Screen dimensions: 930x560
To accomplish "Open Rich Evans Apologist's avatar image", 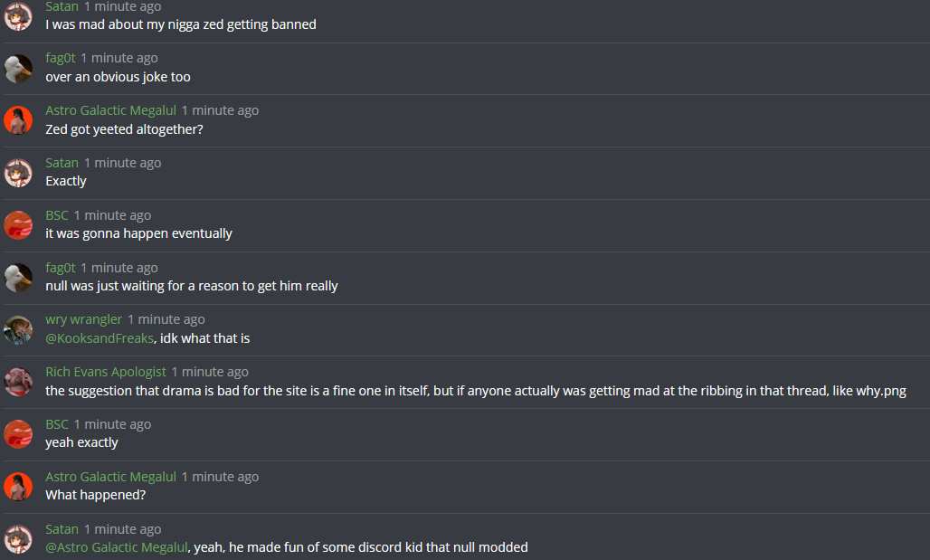I will (x=18, y=382).
